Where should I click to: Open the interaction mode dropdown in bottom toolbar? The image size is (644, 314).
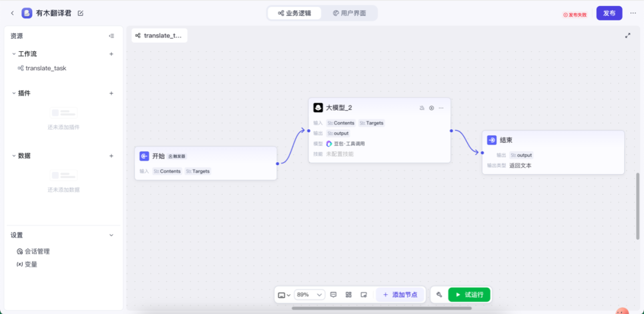click(284, 295)
